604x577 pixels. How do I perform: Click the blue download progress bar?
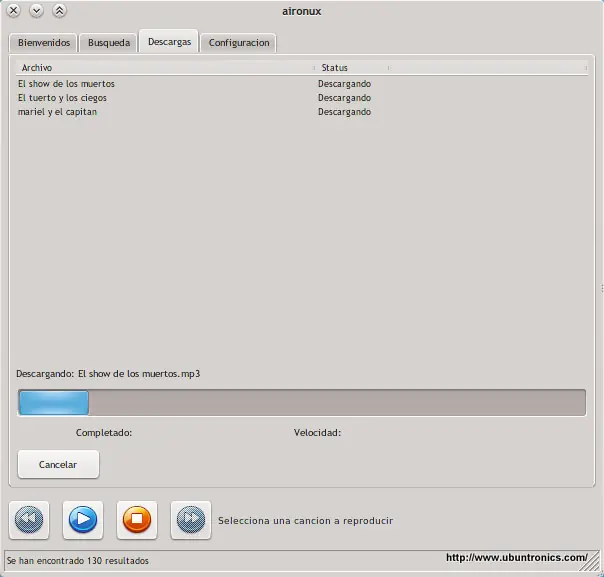point(302,403)
